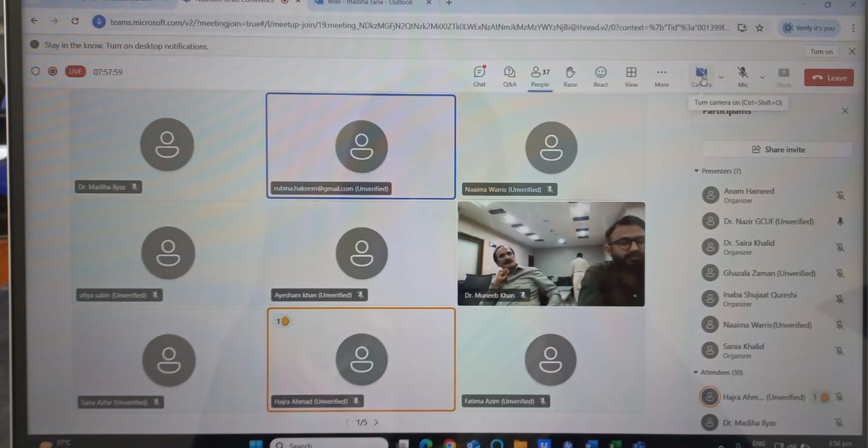Click the Leave meeting button

point(829,77)
